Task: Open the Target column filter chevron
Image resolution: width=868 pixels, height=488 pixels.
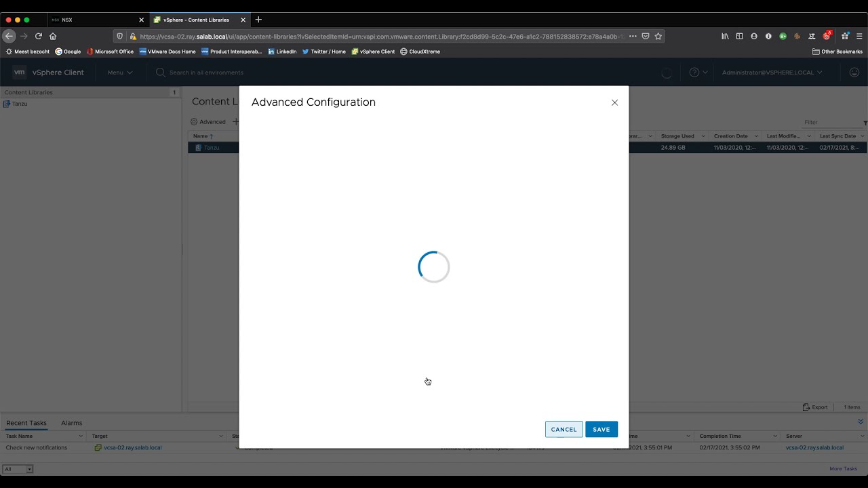Action: (222, 436)
